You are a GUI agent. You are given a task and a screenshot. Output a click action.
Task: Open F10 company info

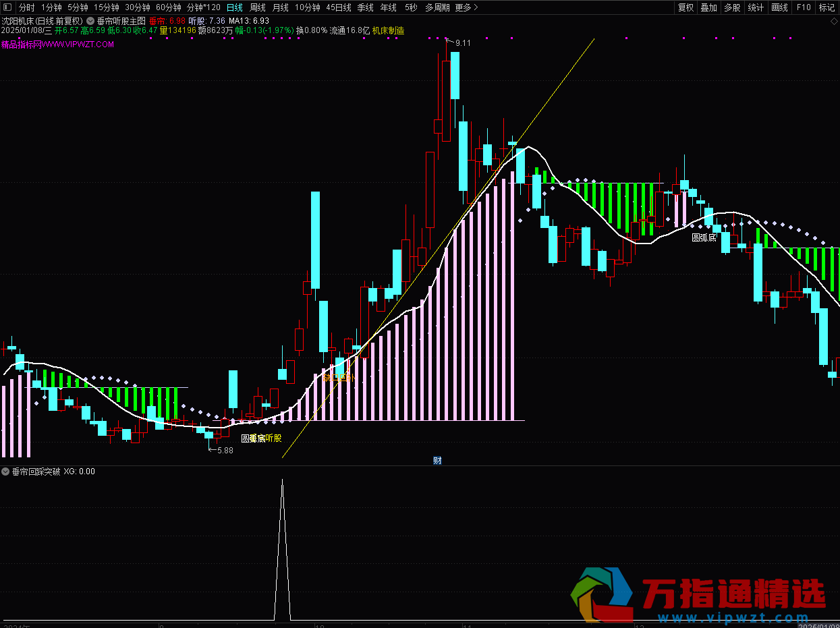click(804, 7)
